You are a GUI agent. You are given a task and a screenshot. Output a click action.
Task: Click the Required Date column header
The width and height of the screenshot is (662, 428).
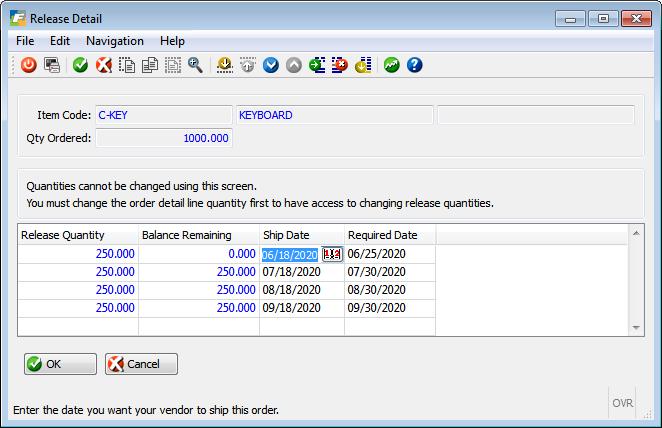click(390, 235)
